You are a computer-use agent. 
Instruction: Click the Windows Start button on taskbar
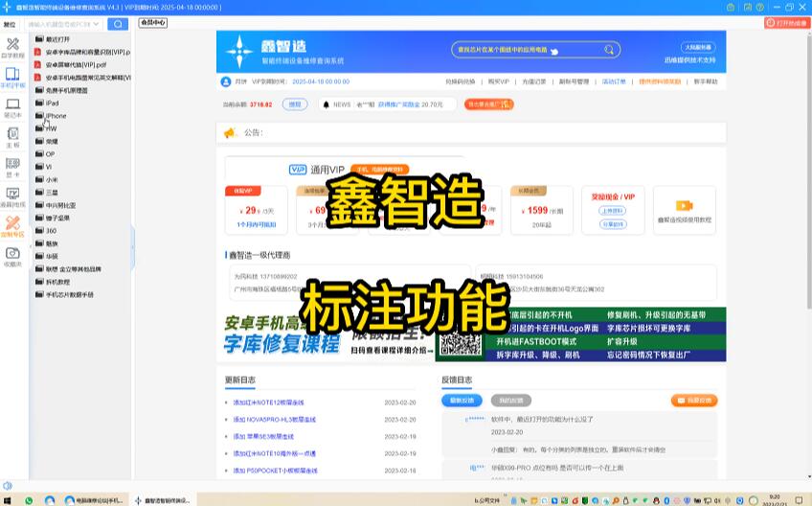coord(8,499)
